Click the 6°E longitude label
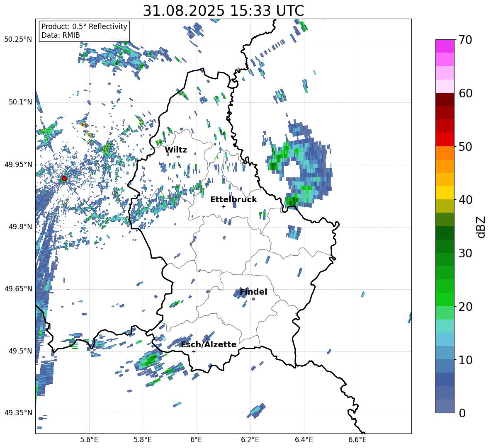The width and height of the screenshot is (491, 448). point(196,440)
